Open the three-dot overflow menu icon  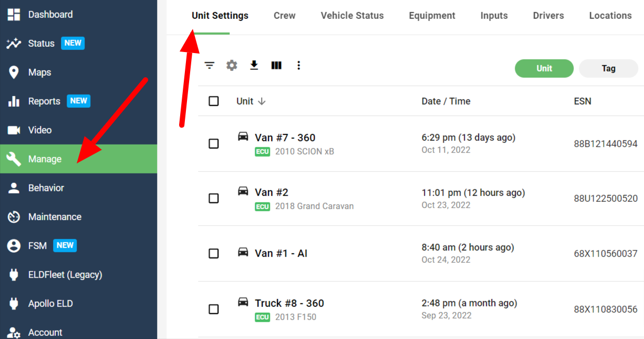(298, 65)
